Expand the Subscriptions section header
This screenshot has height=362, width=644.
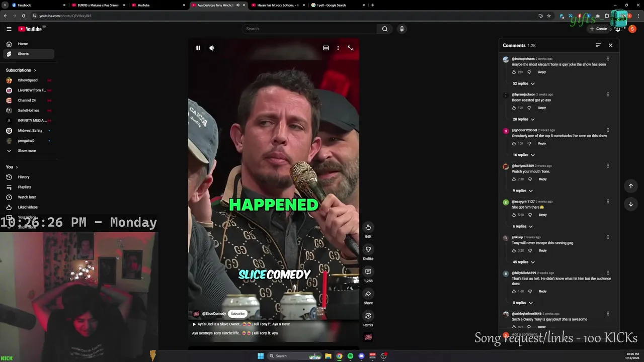pos(21,70)
